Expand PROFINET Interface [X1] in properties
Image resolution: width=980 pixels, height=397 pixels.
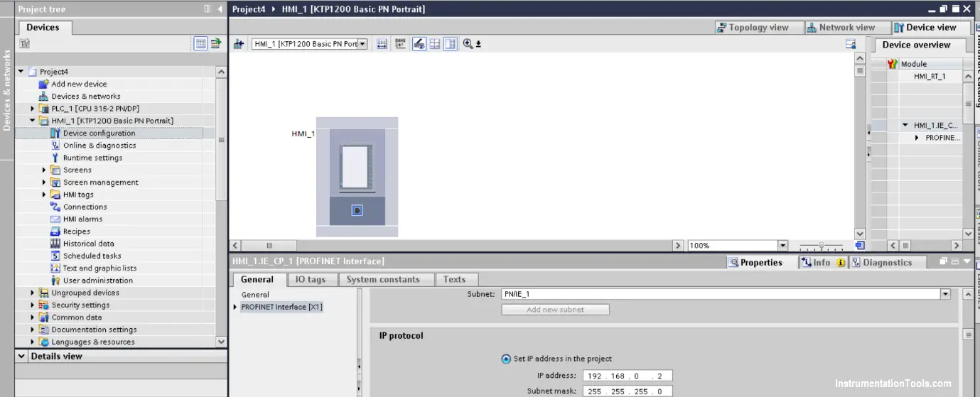(x=236, y=307)
